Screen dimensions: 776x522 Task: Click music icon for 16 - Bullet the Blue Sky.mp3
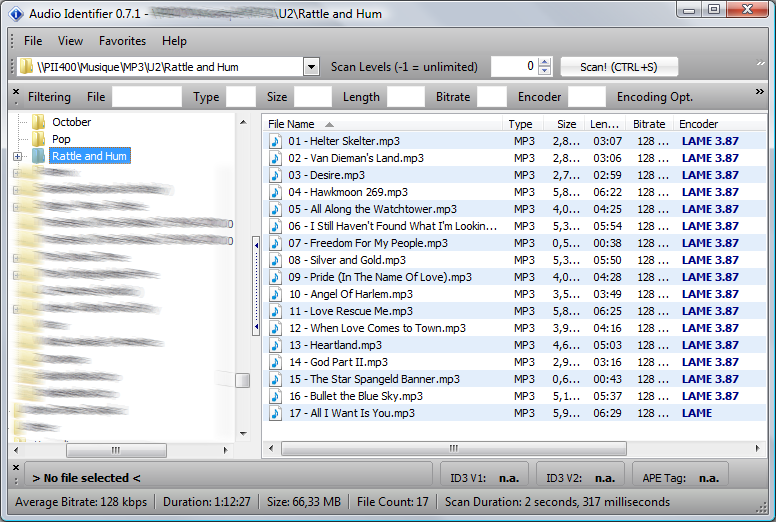275,396
